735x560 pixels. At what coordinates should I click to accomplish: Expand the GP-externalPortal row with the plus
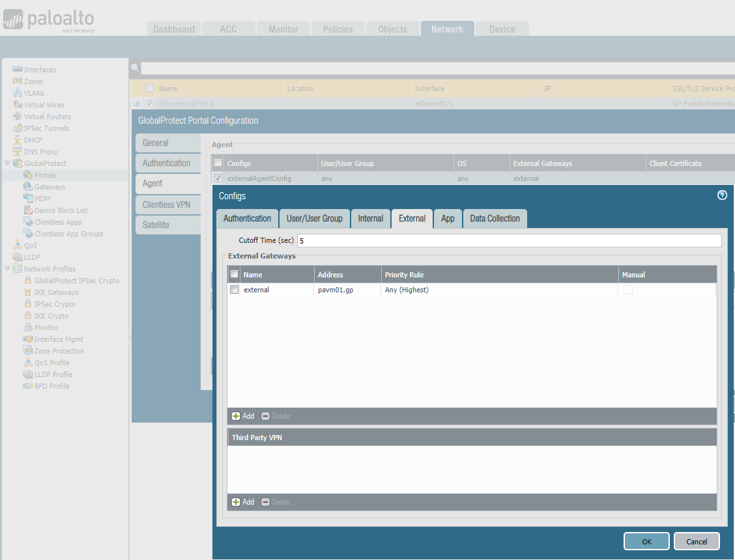point(136,104)
